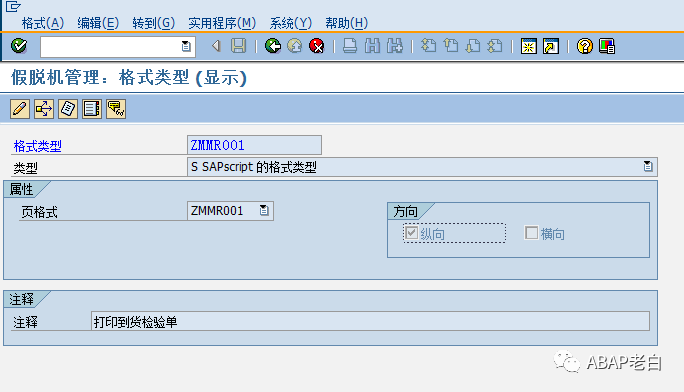Open the 格式(A) menu
The image size is (684, 392).
click(x=43, y=23)
